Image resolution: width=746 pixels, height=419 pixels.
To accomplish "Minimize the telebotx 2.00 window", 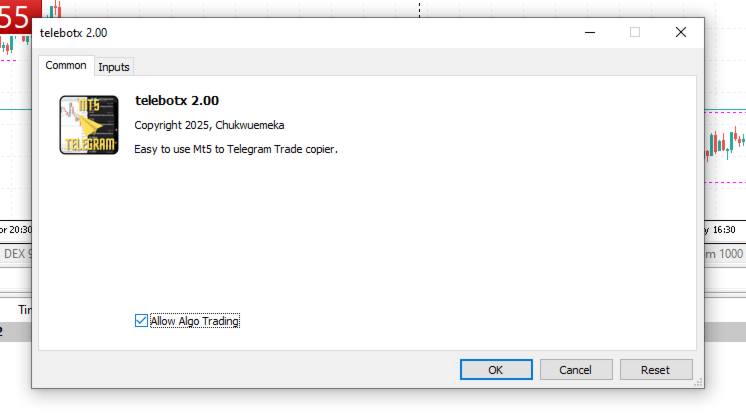I will click(x=590, y=32).
